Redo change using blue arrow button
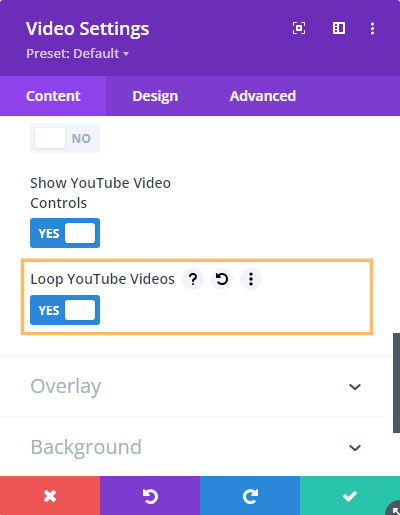This screenshot has width=400, height=515. [250, 496]
